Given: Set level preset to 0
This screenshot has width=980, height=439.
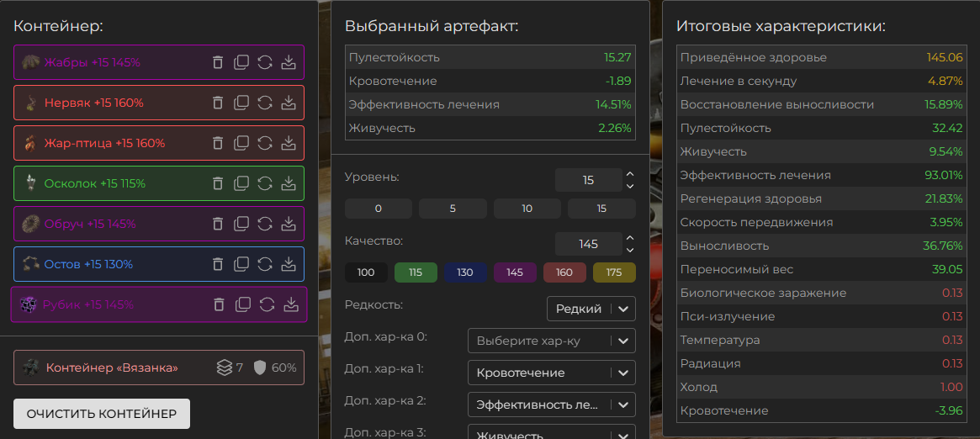Looking at the screenshot, I should click(x=379, y=209).
